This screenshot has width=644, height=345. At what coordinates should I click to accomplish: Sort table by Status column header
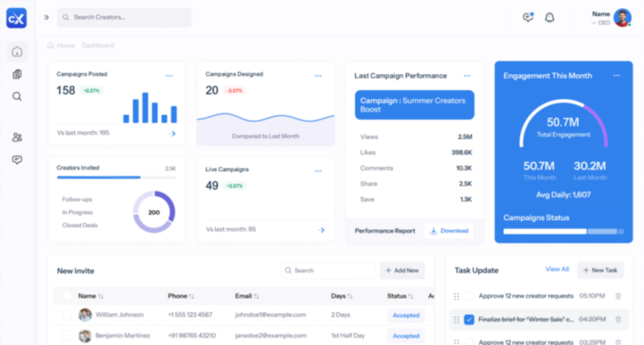tap(400, 296)
